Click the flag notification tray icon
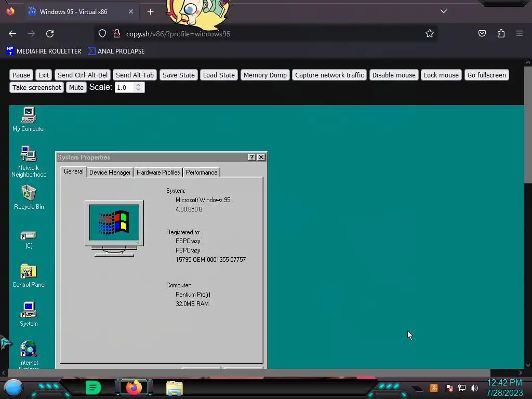 click(449, 388)
